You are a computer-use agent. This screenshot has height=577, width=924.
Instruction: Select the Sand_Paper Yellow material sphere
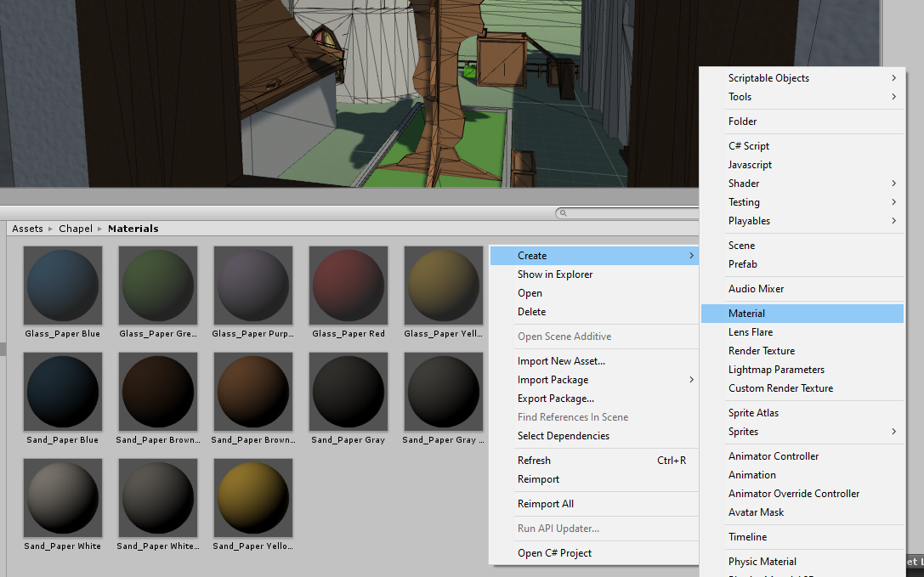[x=252, y=497]
